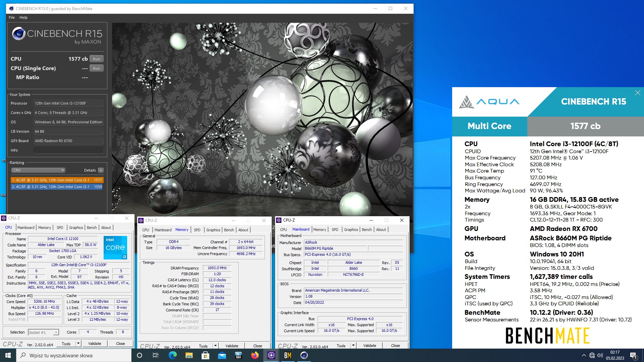Click the Close button in left CPU-Z
The image size is (644, 362).
click(120, 344)
